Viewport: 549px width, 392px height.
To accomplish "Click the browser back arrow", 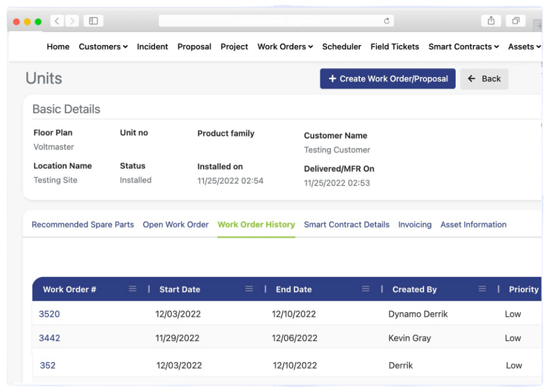I will [57, 21].
